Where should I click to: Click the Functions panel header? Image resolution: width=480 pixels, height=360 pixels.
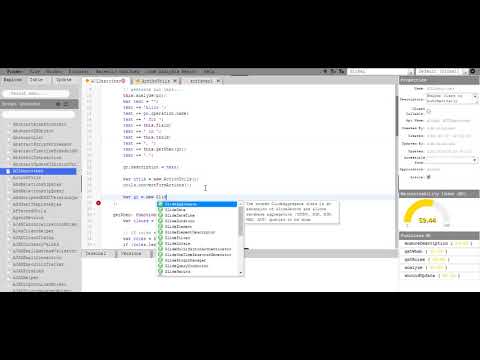[439, 236]
